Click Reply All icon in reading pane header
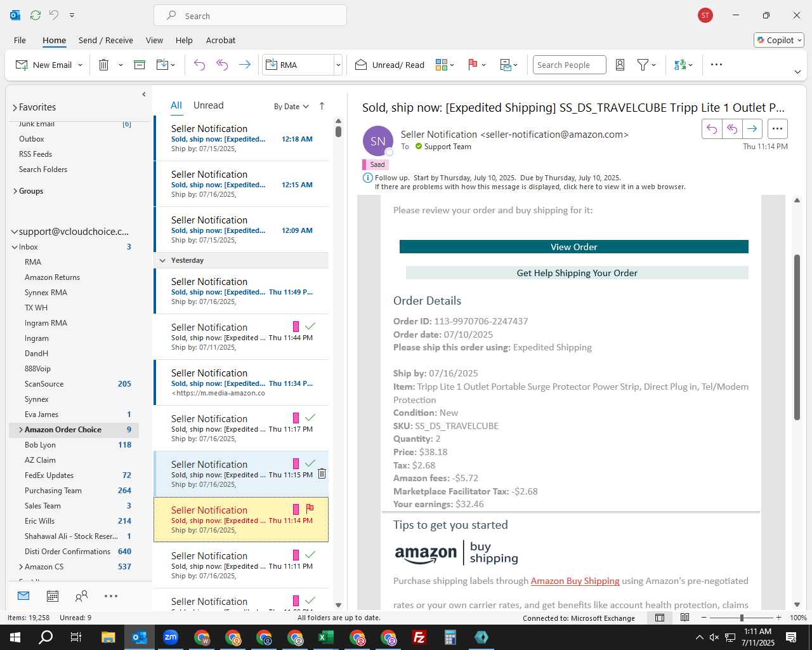 tap(732, 129)
